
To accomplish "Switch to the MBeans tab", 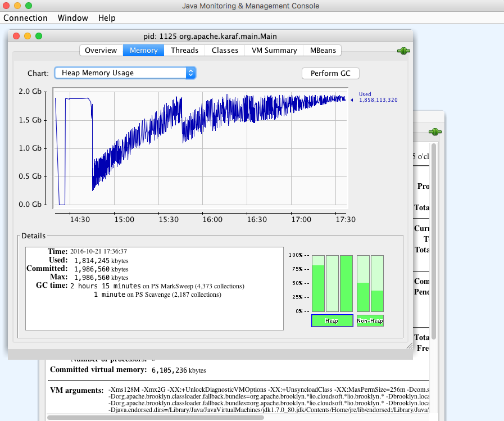I will coord(323,51).
